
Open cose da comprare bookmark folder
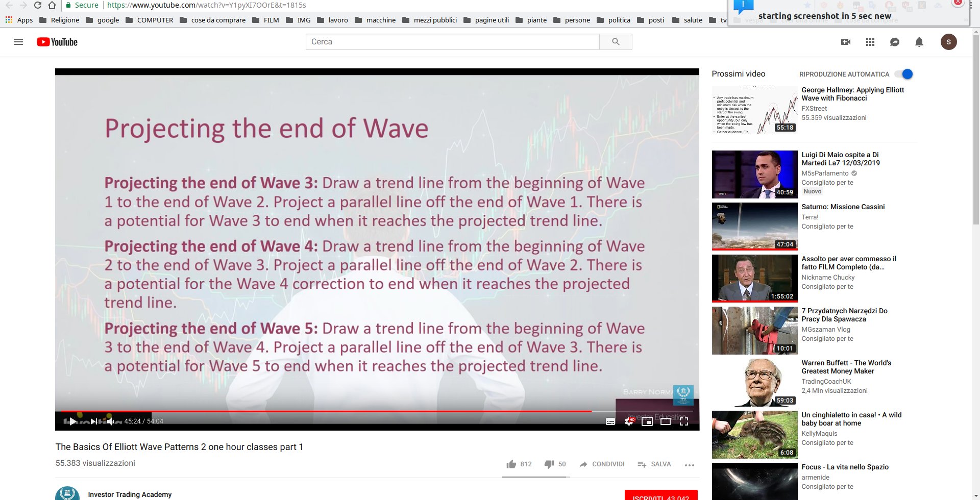click(x=212, y=20)
